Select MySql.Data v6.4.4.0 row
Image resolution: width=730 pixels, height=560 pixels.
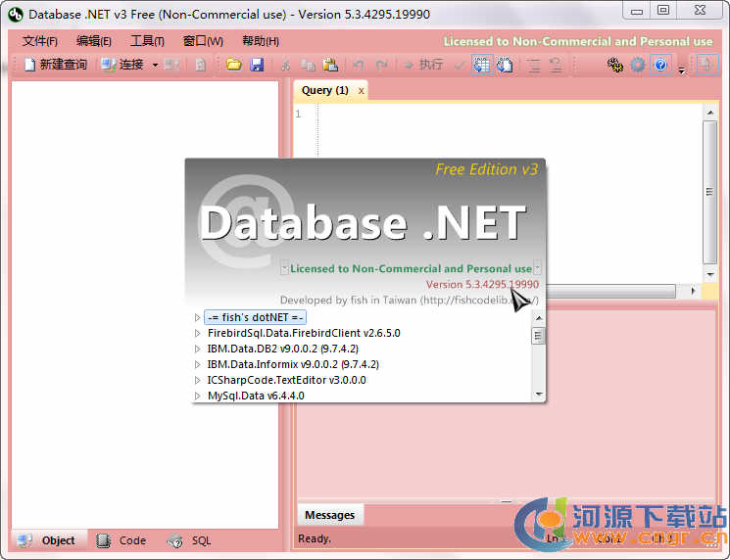coord(256,396)
